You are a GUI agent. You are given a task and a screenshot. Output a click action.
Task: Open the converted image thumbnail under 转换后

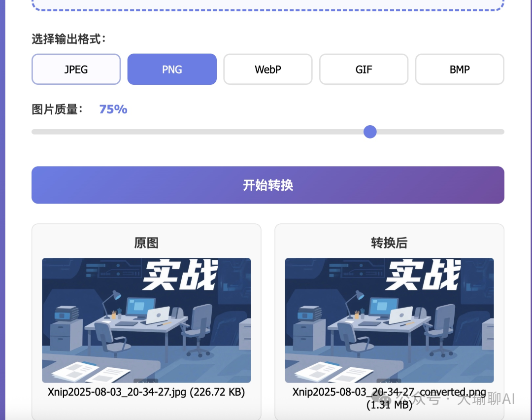[x=389, y=320]
